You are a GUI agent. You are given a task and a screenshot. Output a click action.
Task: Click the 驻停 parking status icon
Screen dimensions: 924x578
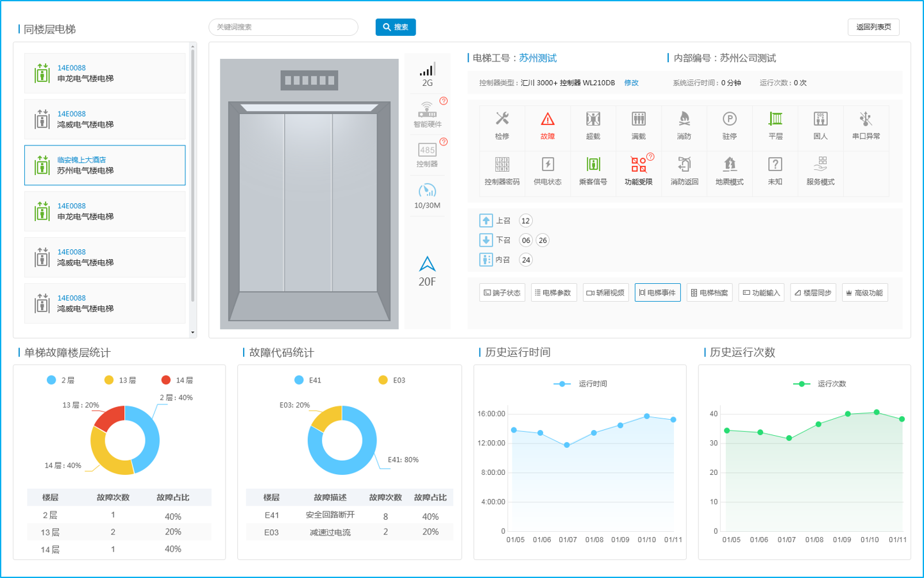[729, 120]
